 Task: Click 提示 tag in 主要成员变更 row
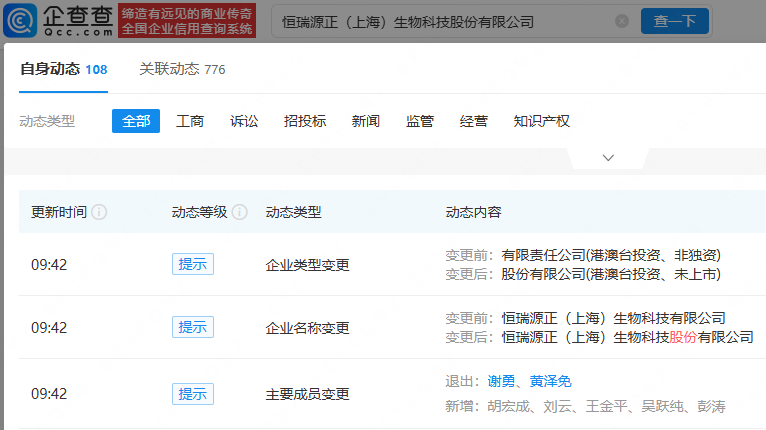pyautogui.click(x=192, y=394)
